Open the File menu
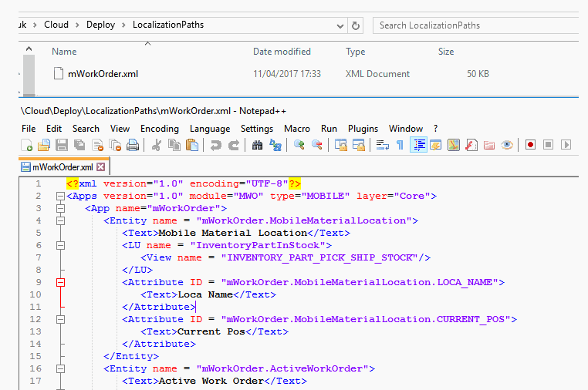 [x=29, y=129]
